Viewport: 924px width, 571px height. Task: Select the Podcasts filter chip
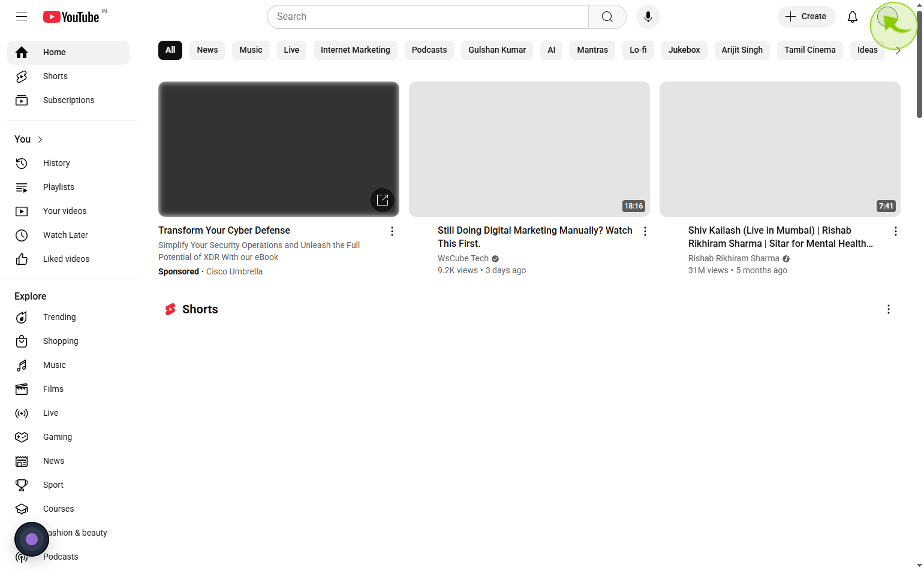point(429,50)
